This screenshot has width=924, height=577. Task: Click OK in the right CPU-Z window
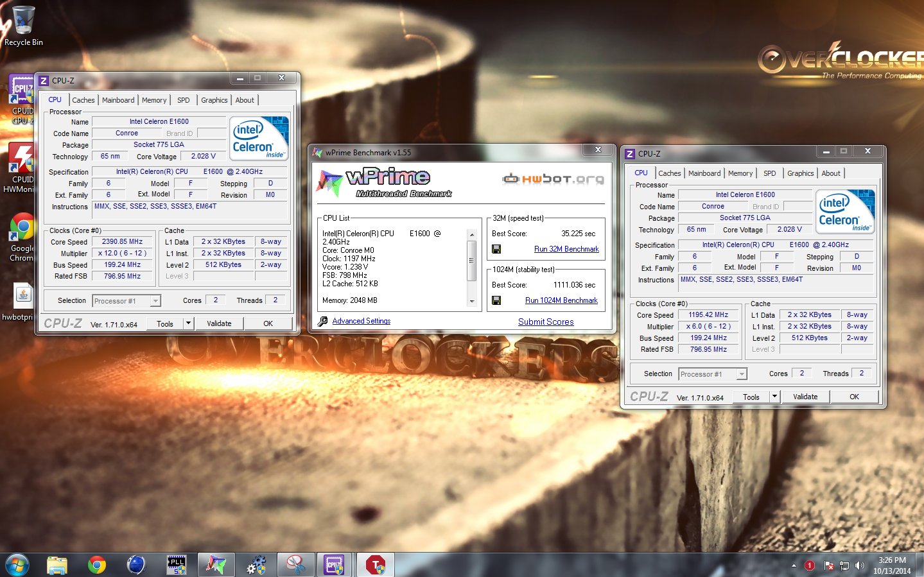[x=855, y=397]
